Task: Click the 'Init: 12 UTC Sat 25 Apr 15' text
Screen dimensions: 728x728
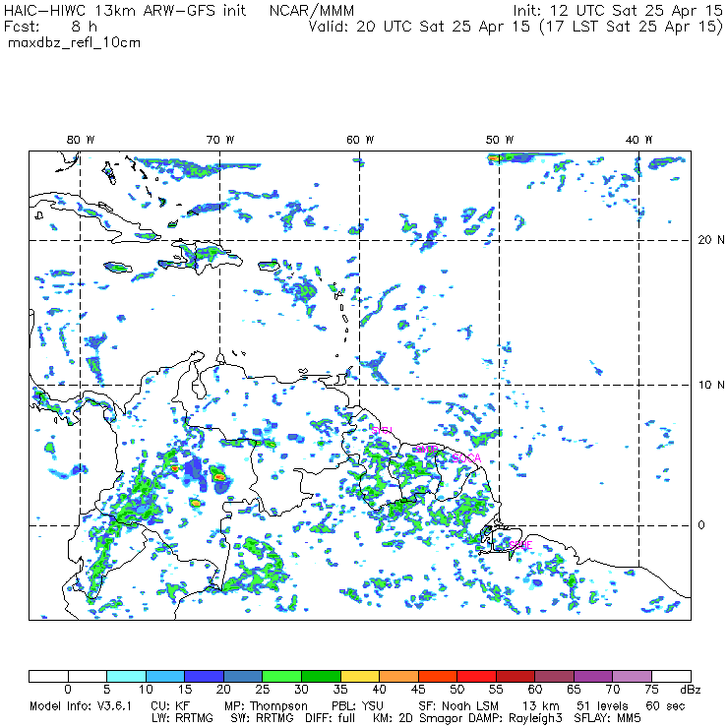Action: pyautogui.click(x=618, y=10)
